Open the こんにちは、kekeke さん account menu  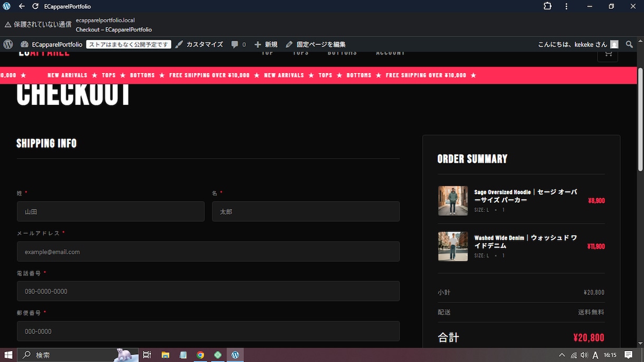tap(578, 44)
